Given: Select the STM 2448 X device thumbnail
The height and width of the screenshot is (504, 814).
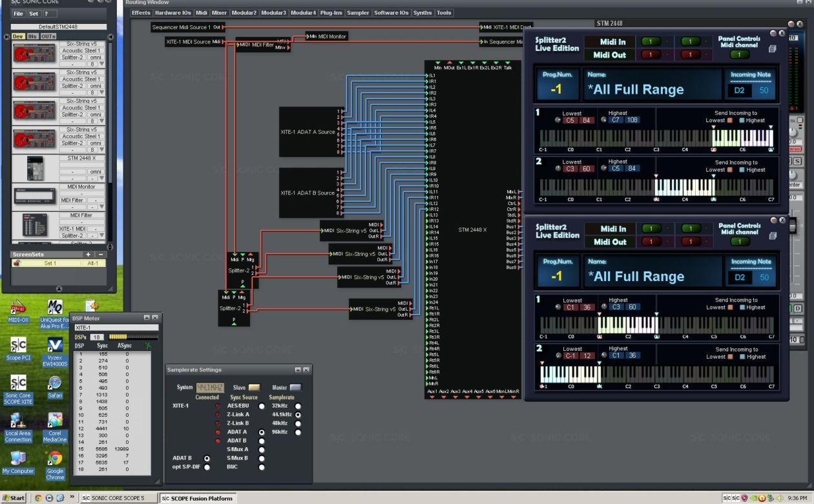Looking at the screenshot, I should tap(35, 168).
